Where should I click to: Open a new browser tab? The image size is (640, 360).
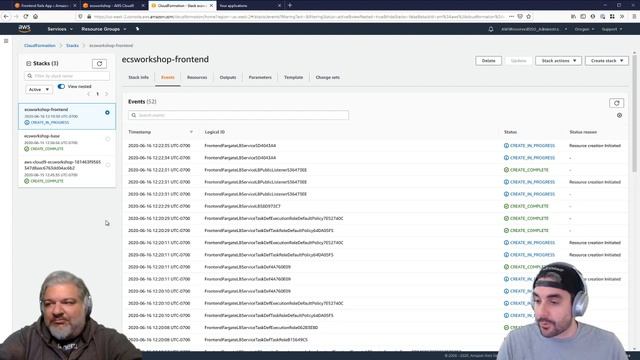290,5
